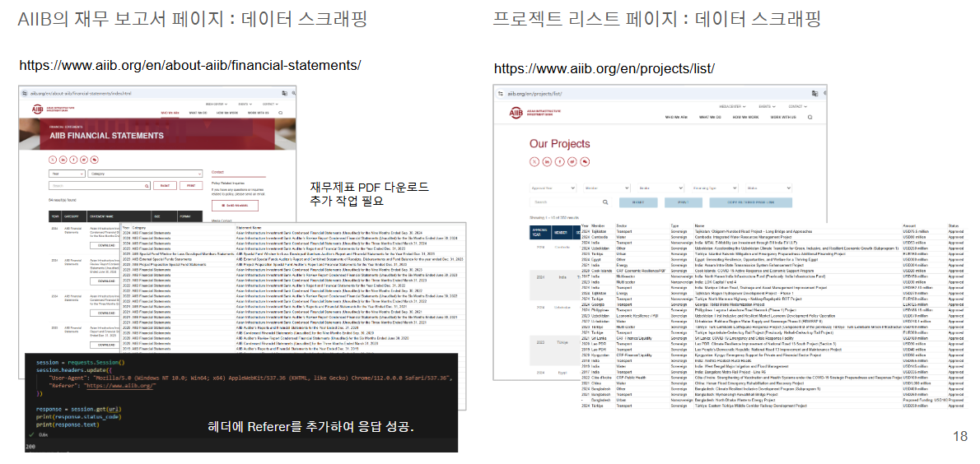Open Status dropdown on projects page
The height and width of the screenshot is (464, 980).
click(768, 188)
